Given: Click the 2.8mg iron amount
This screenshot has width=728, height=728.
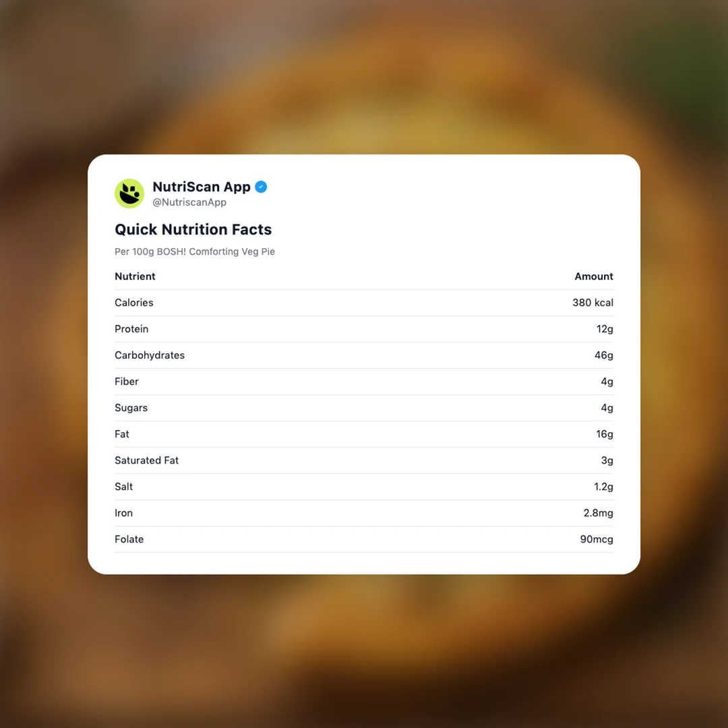Looking at the screenshot, I should coord(598,513).
